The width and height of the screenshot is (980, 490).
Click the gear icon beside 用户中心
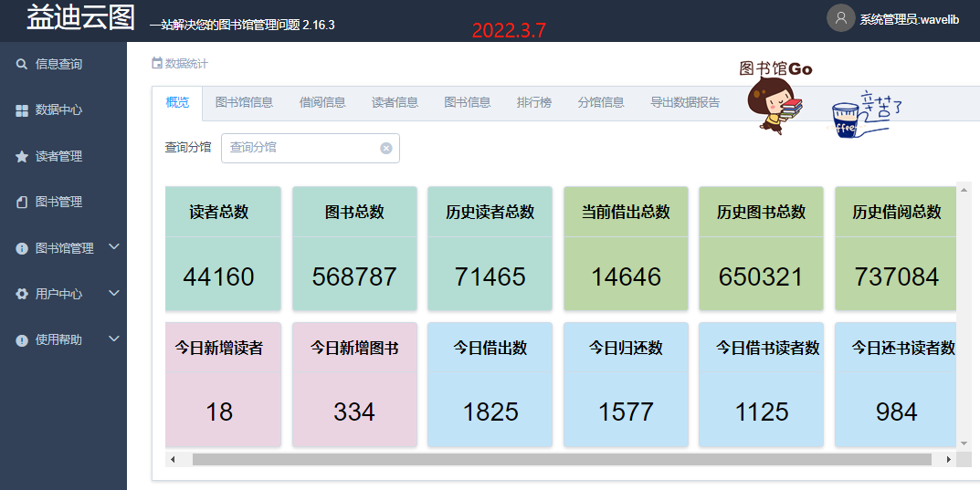[x=22, y=294]
